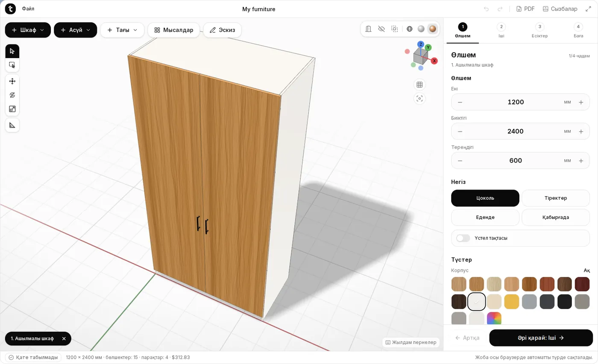Toggle the grid display icon
The width and height of the screenshot is (598, 364).
[x=419, y=84]
